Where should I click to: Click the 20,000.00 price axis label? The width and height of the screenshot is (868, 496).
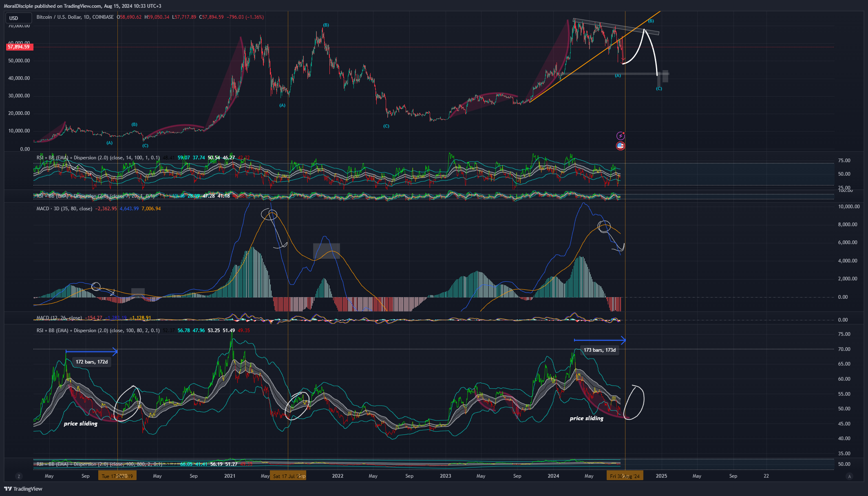(19, 113)
